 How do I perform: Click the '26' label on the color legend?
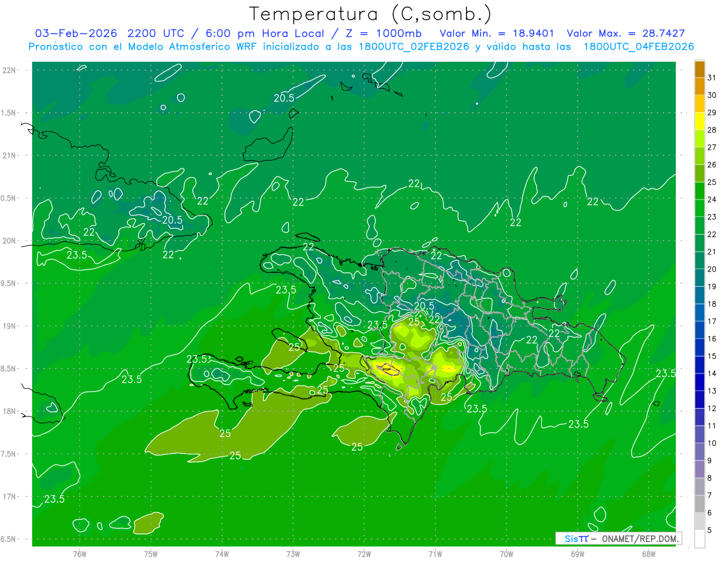click(712, 164)
